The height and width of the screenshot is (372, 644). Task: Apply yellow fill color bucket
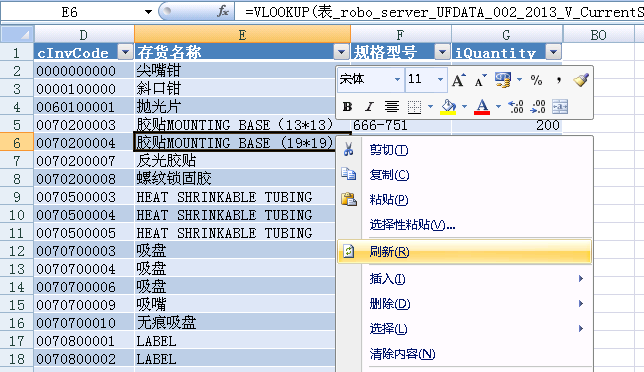[x=448, y=107]
